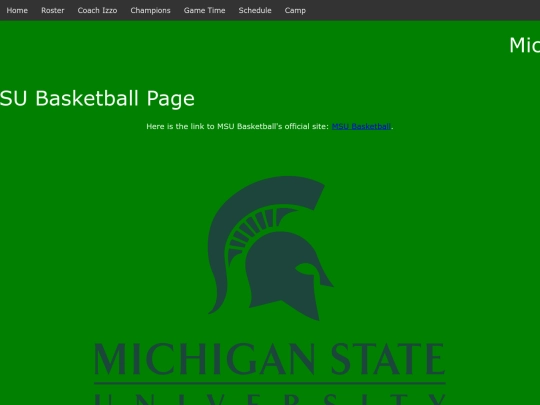Go to the Roster page

(x=53, y=10)
